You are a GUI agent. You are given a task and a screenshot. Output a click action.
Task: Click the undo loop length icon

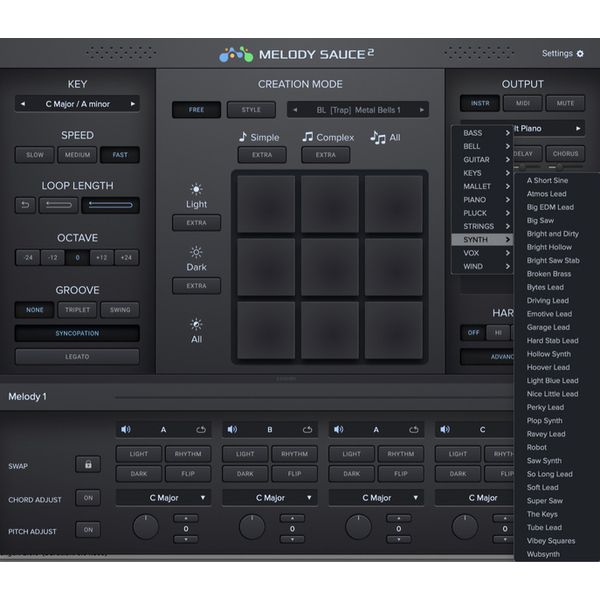[x=25, y=205]
